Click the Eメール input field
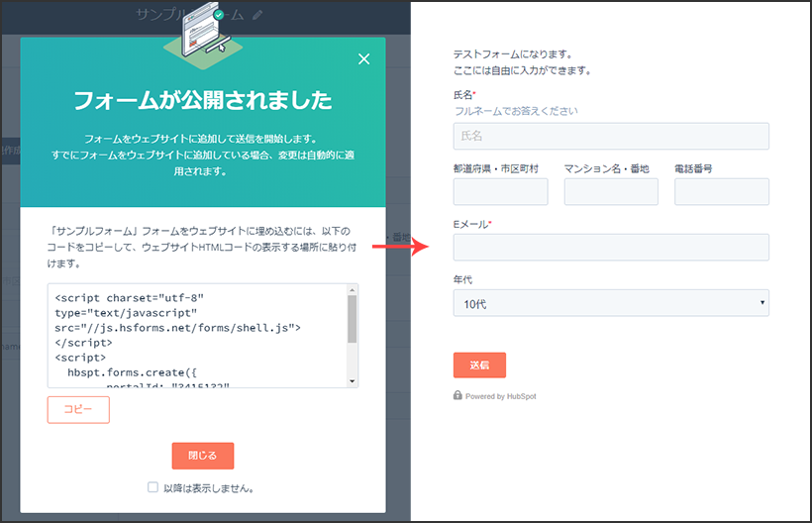Screen dimensions: 812x523 coord(611,247)
